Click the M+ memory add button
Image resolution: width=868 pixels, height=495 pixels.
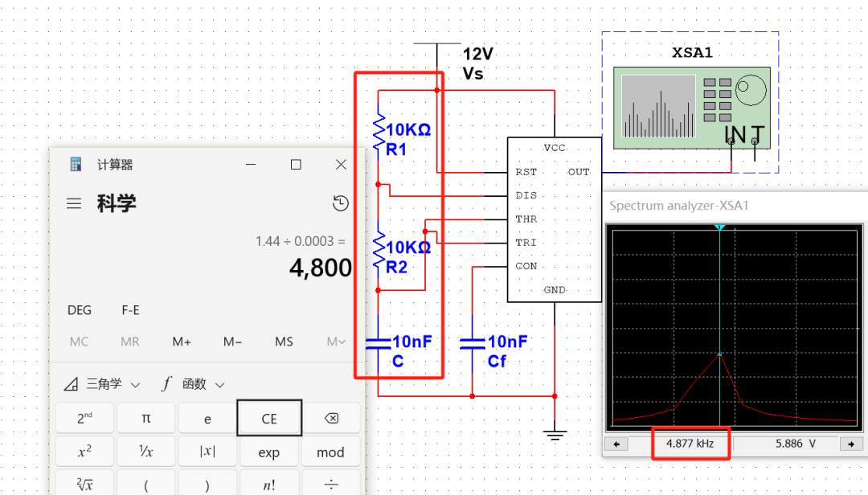182,342
